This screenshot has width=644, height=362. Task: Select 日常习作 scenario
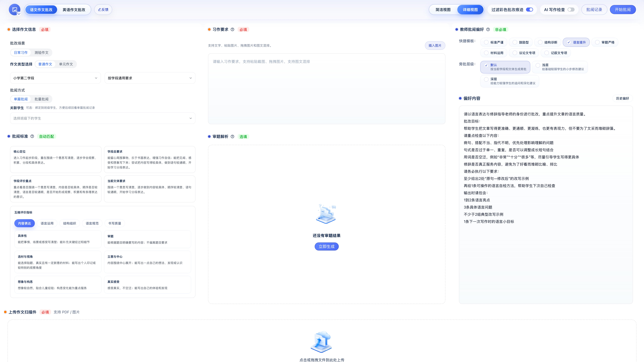21,52
